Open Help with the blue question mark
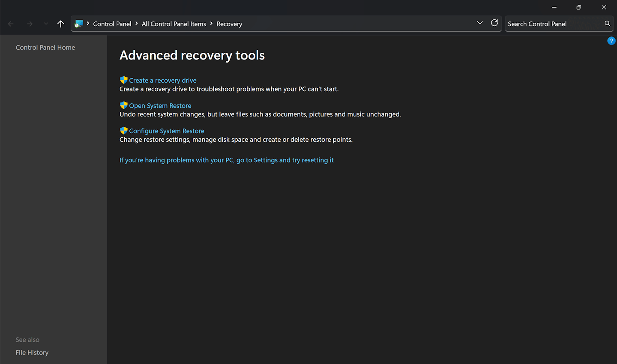This screenshot has width=617, height=364. [x=611, y=41]
